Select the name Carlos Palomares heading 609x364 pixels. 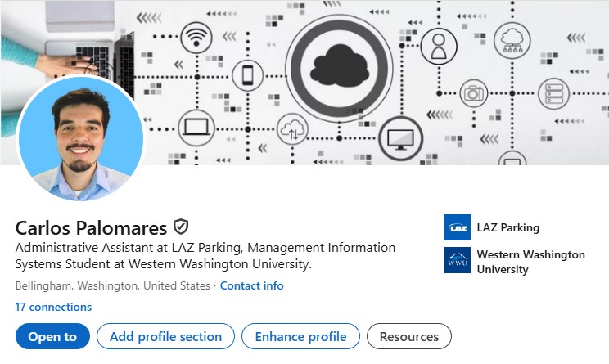92,227
